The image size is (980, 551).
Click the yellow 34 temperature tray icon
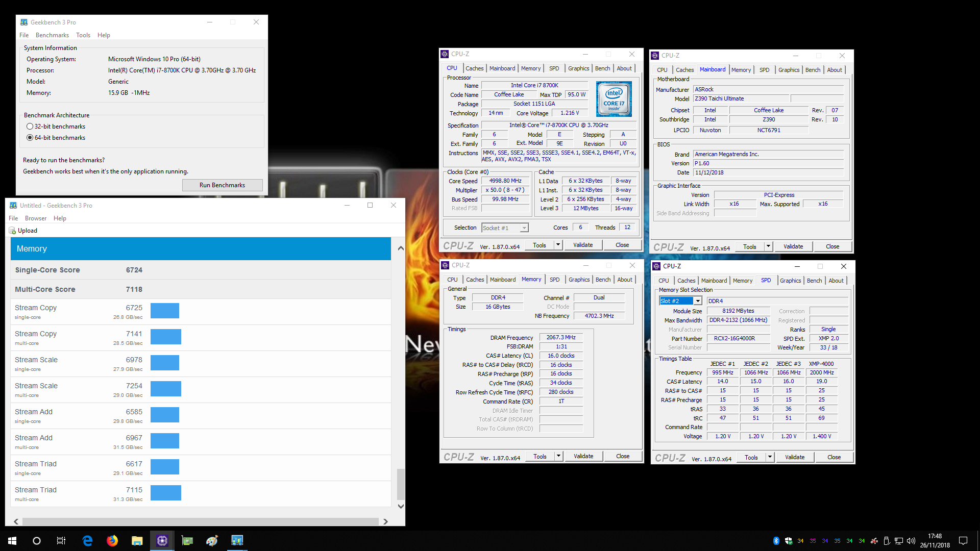pos(801,541)
